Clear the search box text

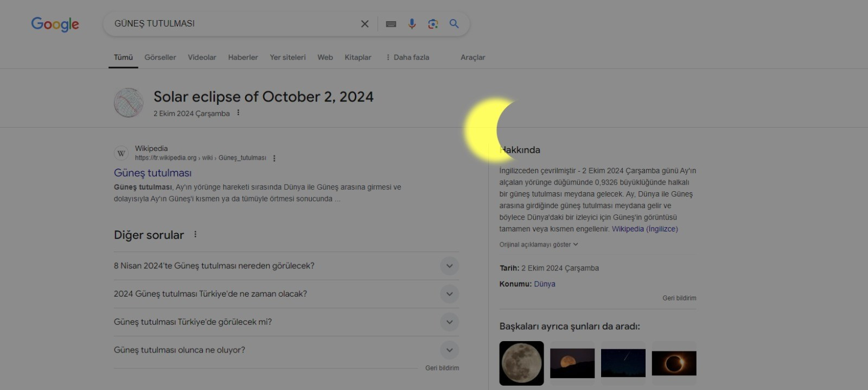pyautogui.click(x=365, y=24)
